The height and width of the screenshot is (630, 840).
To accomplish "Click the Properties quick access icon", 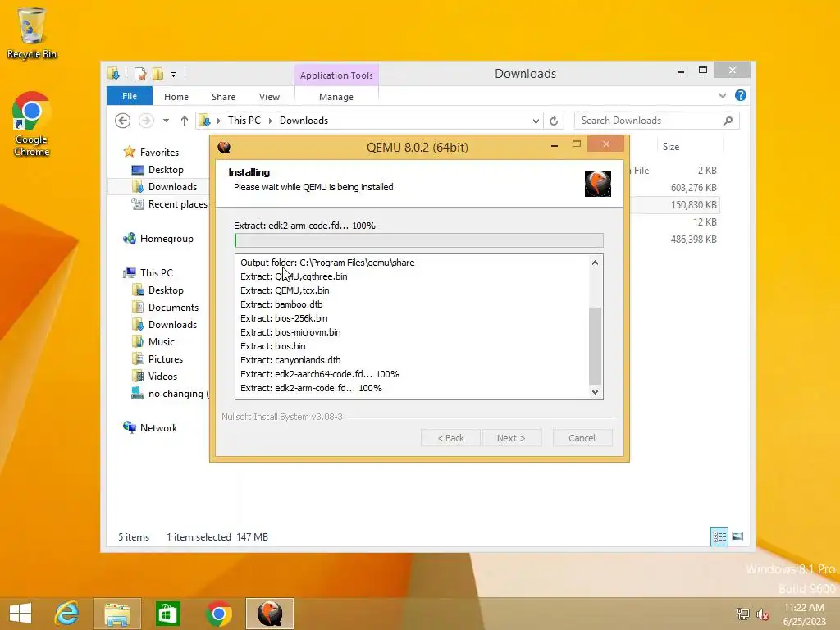I will point(140,73).
